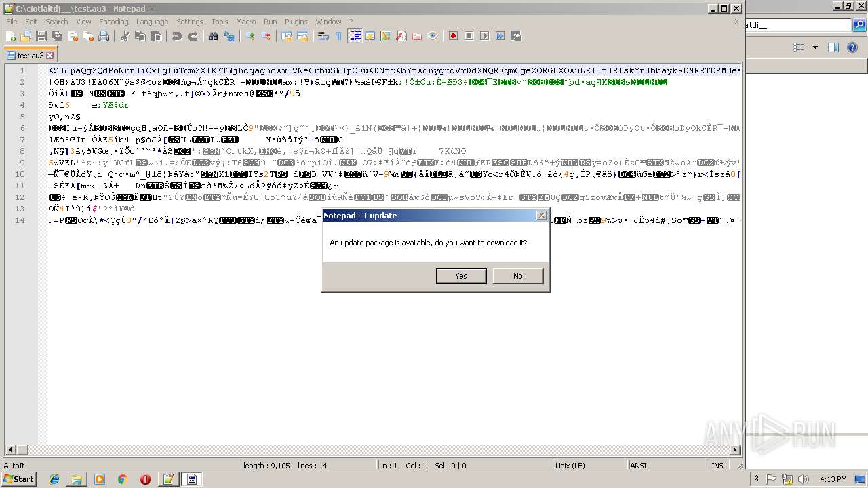Stop macro recording button

[469, 36]
